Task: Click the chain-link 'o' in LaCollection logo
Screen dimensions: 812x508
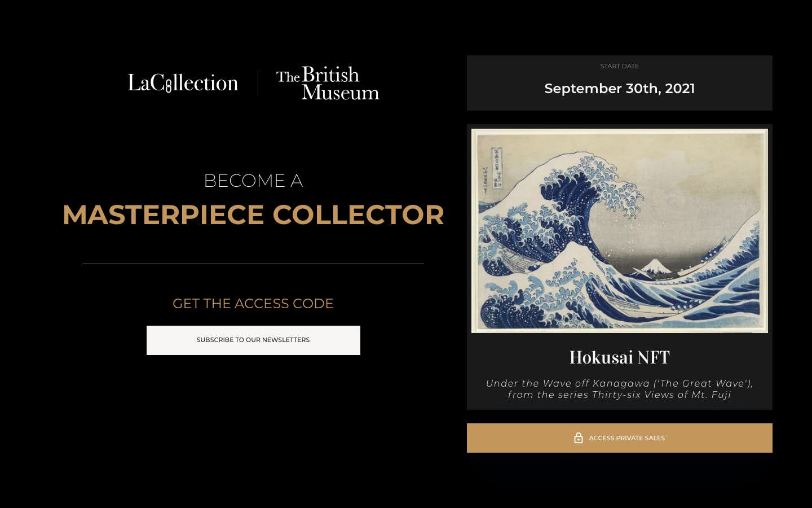Action: (169, 84)
